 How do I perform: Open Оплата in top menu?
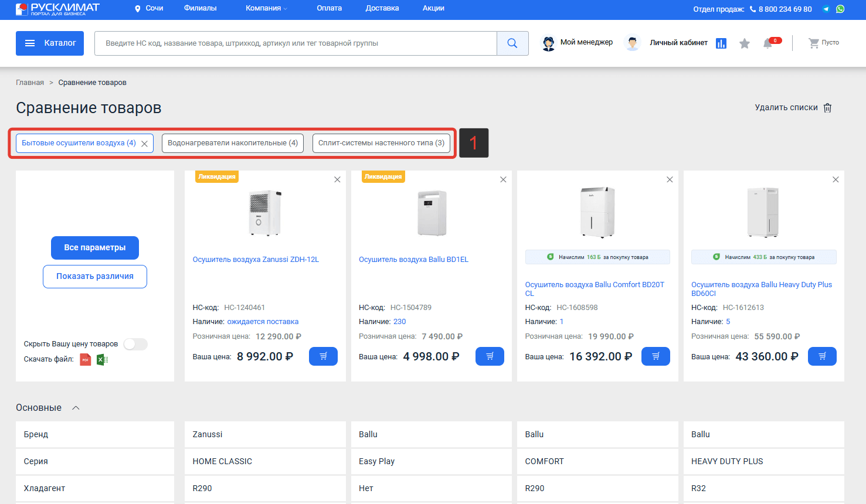tap(330, 8)
